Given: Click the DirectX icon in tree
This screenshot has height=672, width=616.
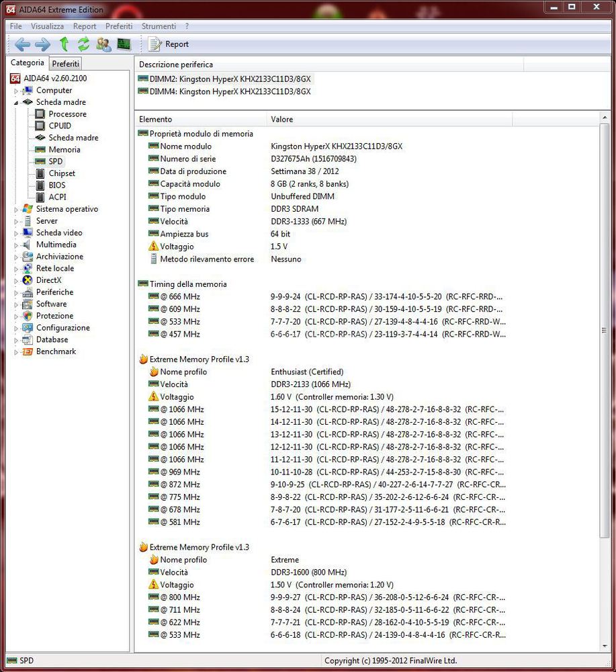Looking at the screenshot, I should coord(28,280).
